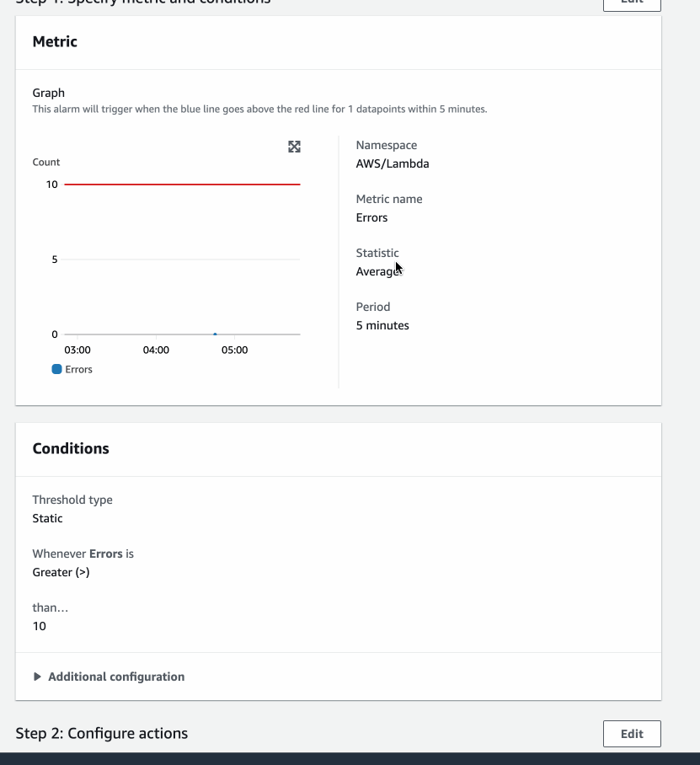Click the Metric panel heading
This screenshot has width=700, height=765.
pyautogui.click(x=54, y=41)
